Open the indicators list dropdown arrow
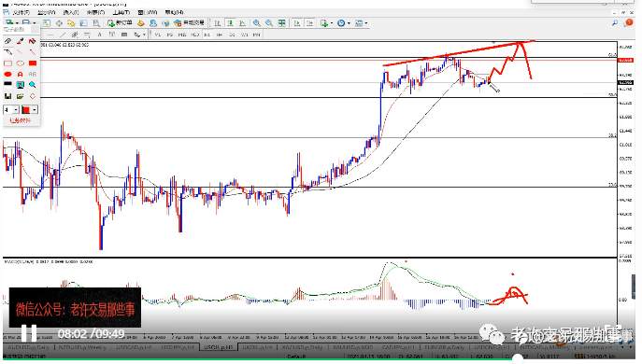Image resolution: width=642 pixels, height=364 pixels. 331,23
